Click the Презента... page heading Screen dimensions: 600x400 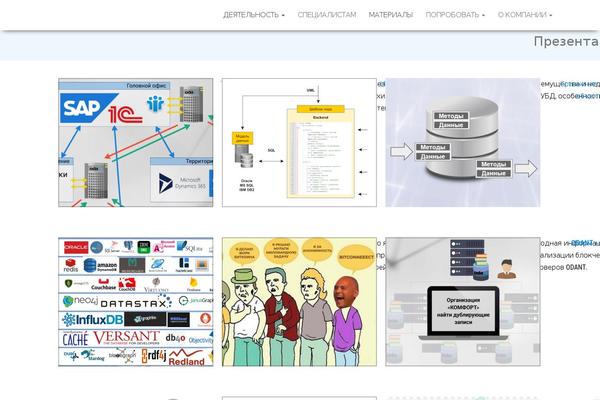[567, 41]
